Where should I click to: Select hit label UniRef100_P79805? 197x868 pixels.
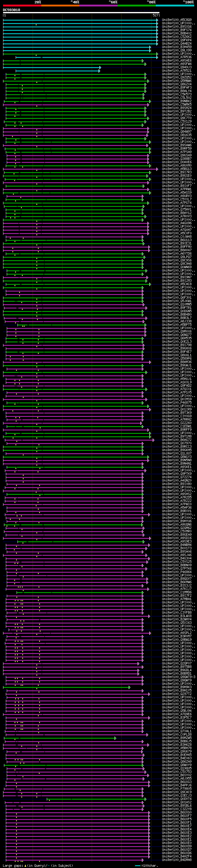tap(177, 789)
